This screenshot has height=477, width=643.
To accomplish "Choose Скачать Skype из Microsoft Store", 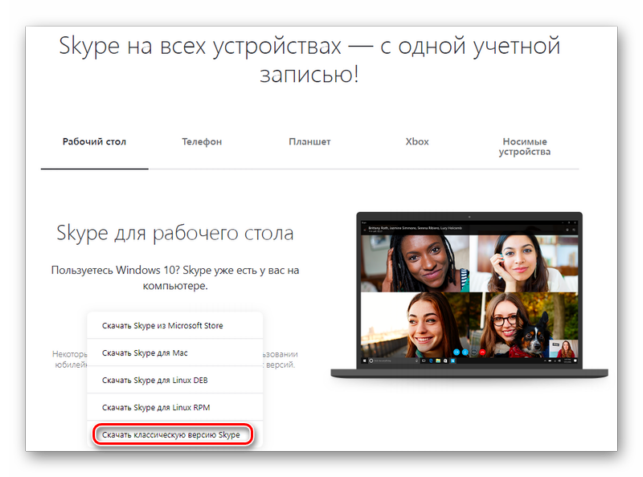I will tap(175, 326).
